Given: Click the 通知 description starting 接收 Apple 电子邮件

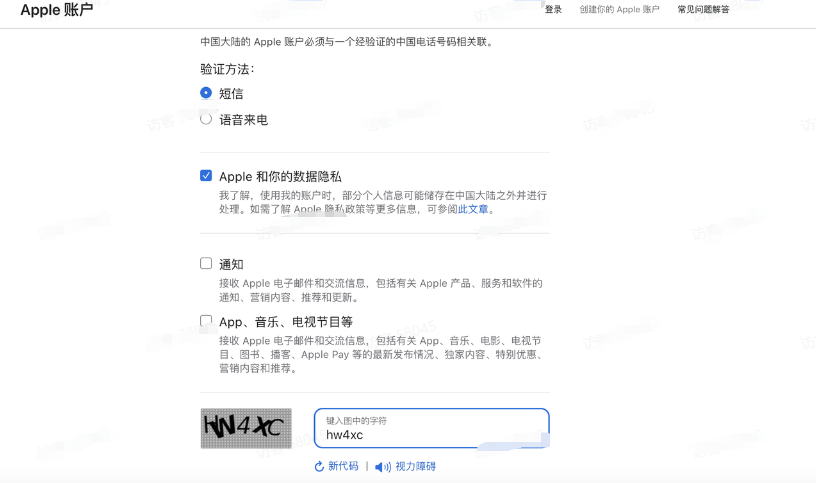Looking at the screenshot, I should (x=380, y=290).
